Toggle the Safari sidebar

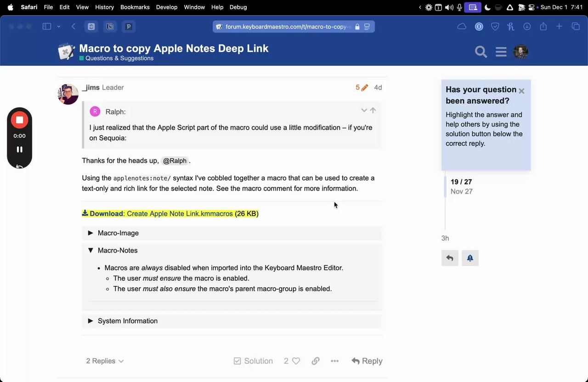(x=46, y=27)
